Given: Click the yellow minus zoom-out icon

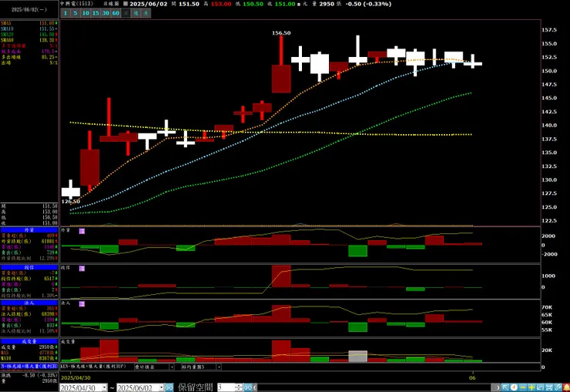Looking at the screenshot, I should pos(523,387).
